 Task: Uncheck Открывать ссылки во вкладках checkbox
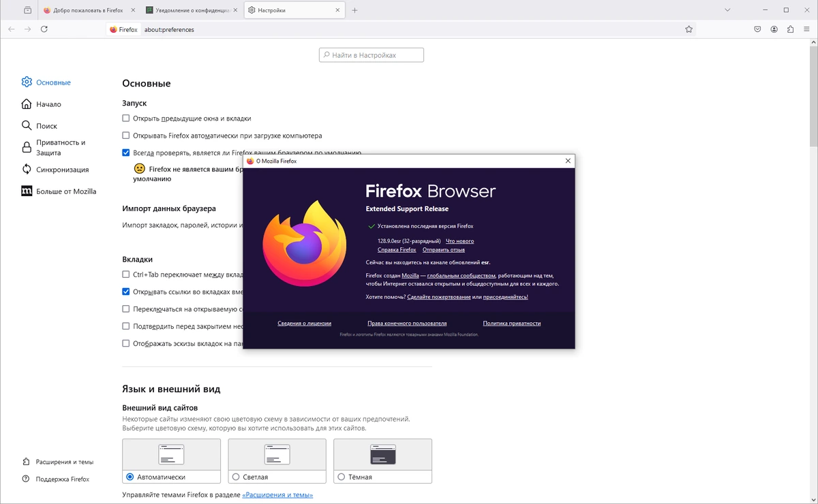pyautogui.click(x=125, y=292)
